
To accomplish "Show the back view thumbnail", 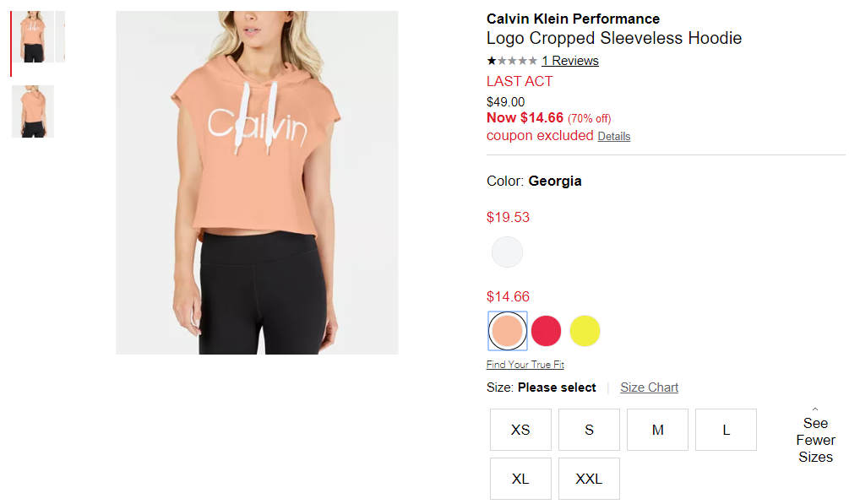I will (33, 111).
